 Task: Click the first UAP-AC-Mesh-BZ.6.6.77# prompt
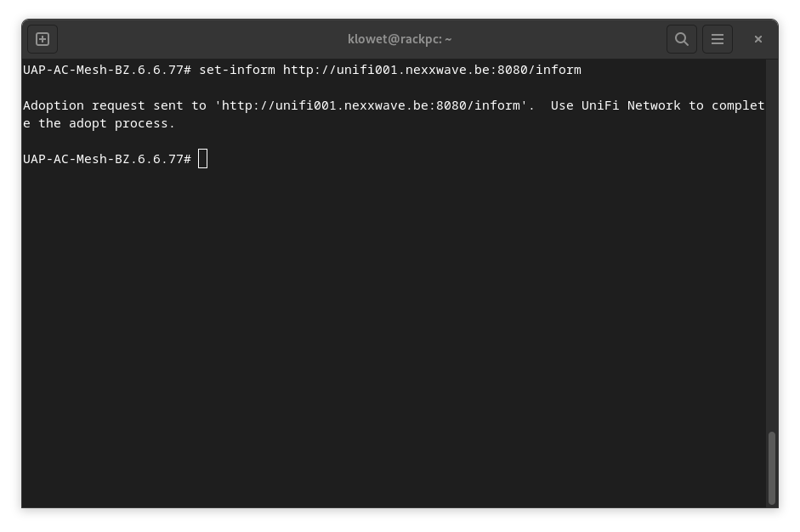[x=107, y=70]
